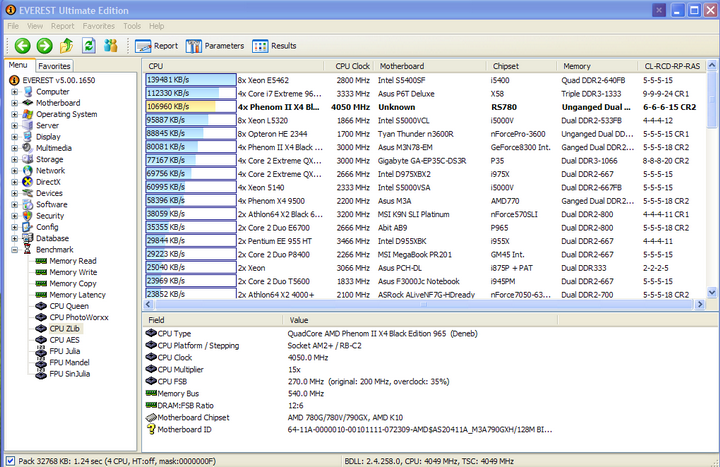Select the highlighted 106960 KB/s result bar

191,107
